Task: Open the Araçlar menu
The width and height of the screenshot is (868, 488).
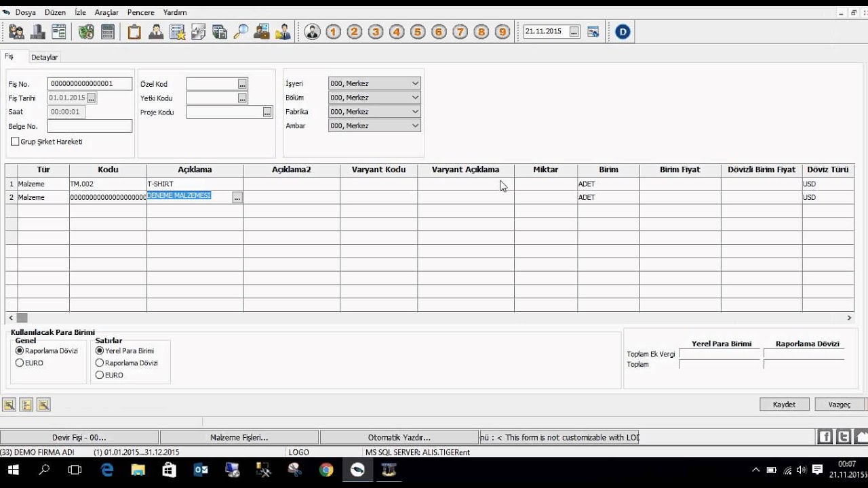Action: tap(106, 12)
